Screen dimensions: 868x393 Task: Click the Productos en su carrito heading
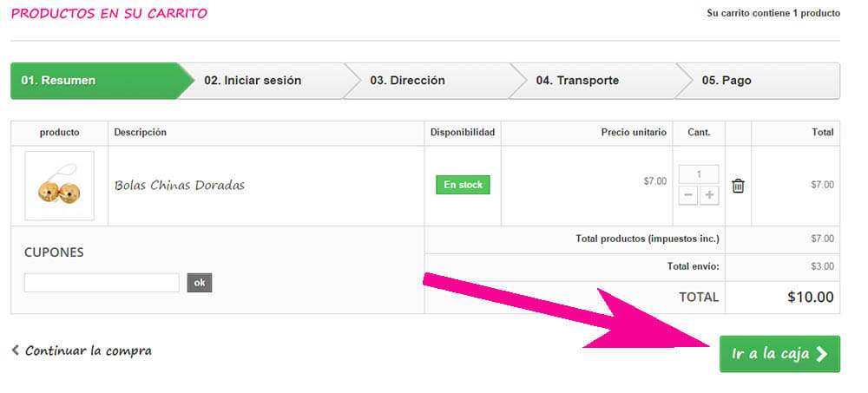point(109,14)
